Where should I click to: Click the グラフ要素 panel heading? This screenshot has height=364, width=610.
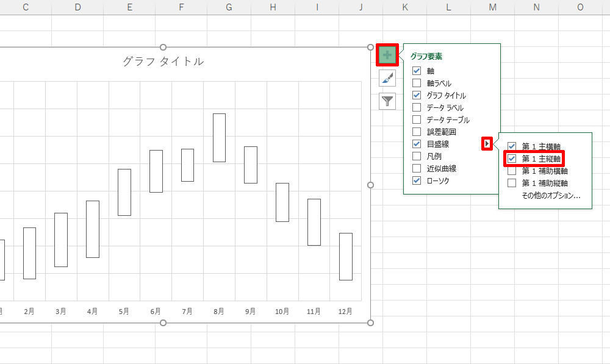tap(426, 56)
